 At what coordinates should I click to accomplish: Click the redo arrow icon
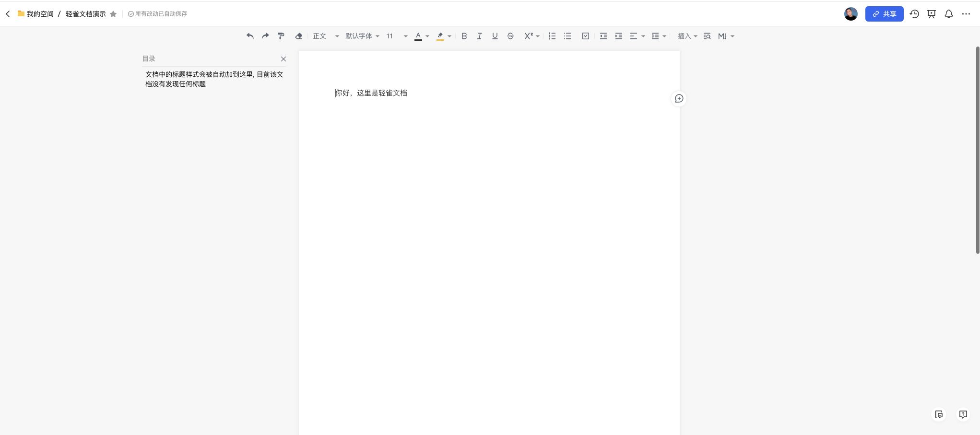[265, 36]
